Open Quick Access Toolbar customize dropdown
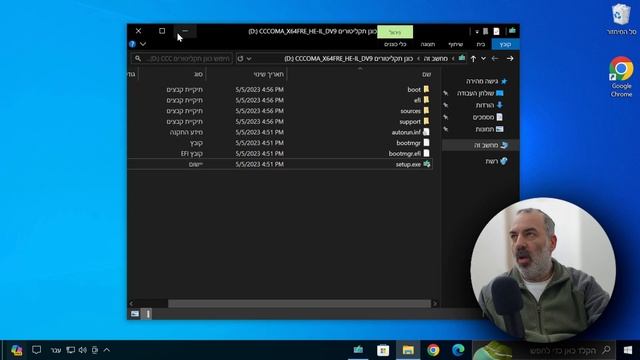Image resolution: width=640 pixels, height=360 pixels. (x=477, y=31)
